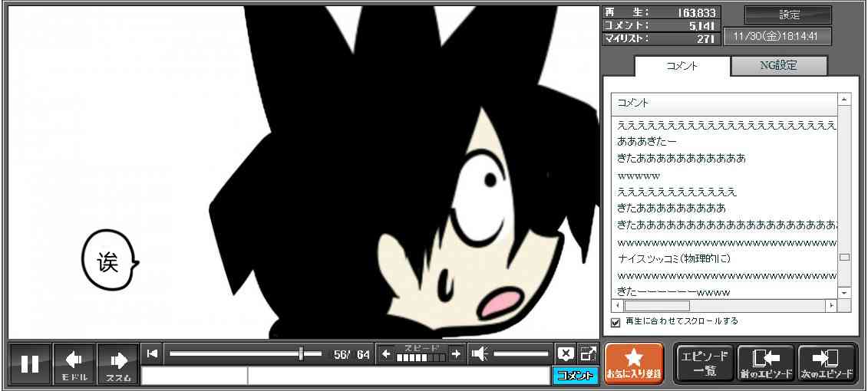The image size is (868, 391).
Task: Mute the audio with speaker icon
Action: (x=480, y=353)
